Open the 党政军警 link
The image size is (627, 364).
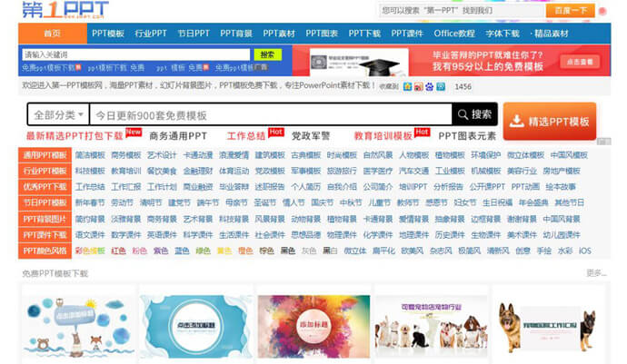point(312,136)
